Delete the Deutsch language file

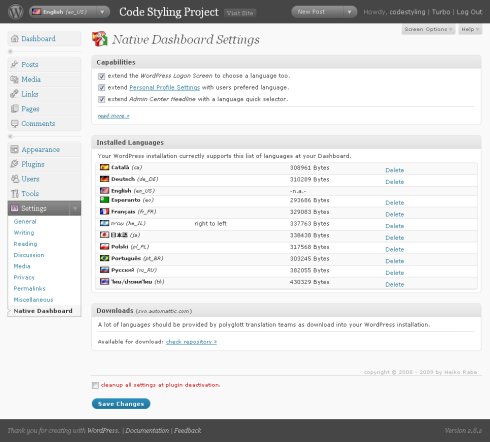pos(395,182)
